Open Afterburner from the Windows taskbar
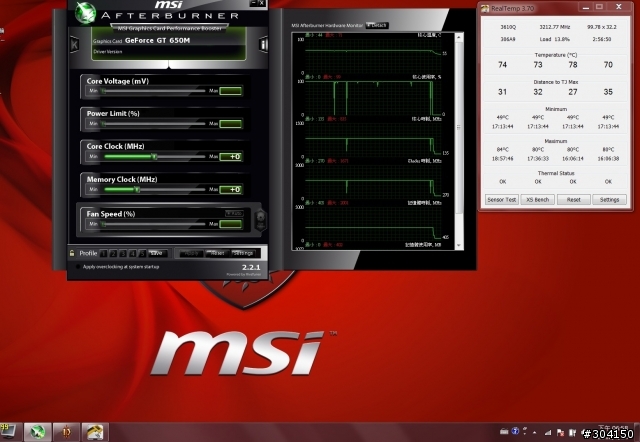 38,432
